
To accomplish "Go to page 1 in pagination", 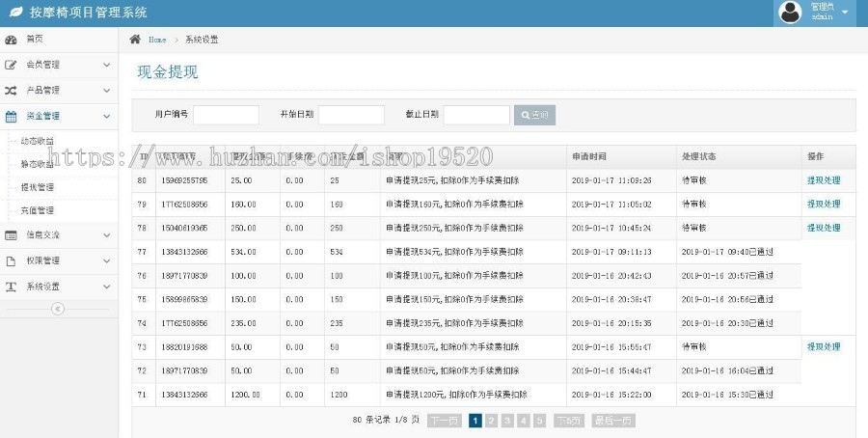I will 475,421.
